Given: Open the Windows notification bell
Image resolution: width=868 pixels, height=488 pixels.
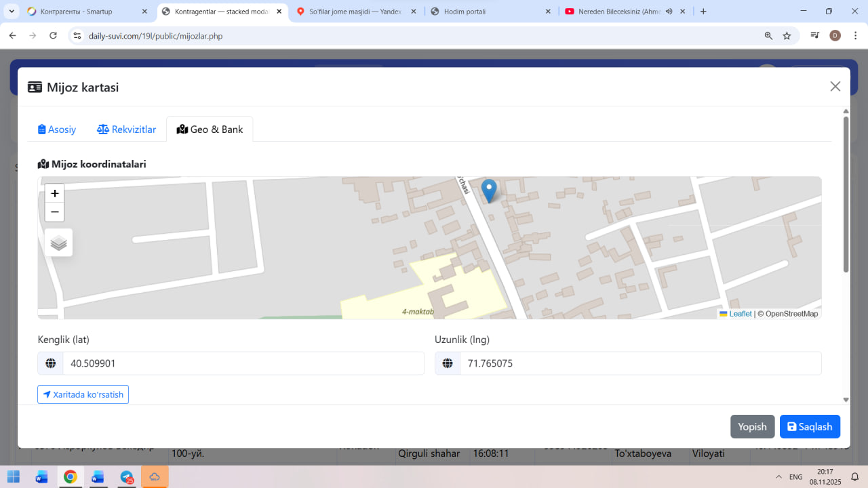Looking at the screenshot, I should (x=855, y=476).
